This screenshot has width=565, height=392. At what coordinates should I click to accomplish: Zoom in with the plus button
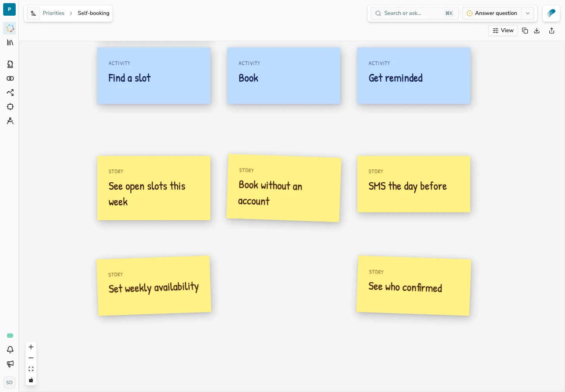click(x=31, y=347)
